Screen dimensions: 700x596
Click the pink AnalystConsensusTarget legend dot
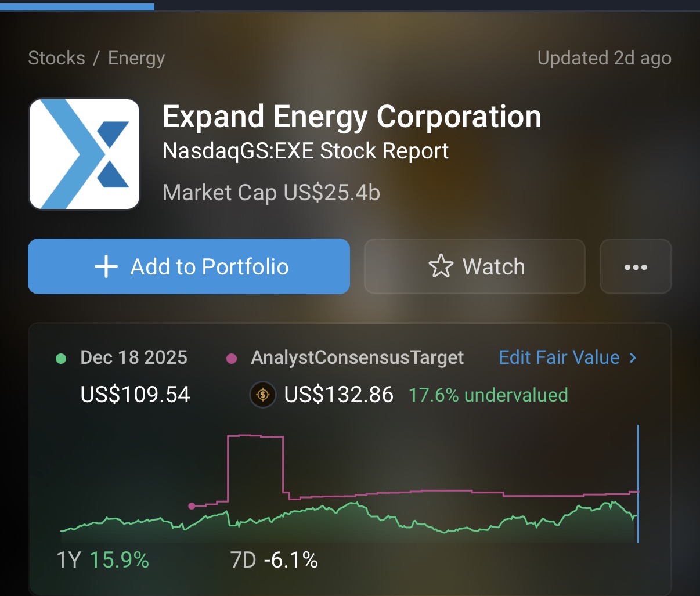pos(232,359)
